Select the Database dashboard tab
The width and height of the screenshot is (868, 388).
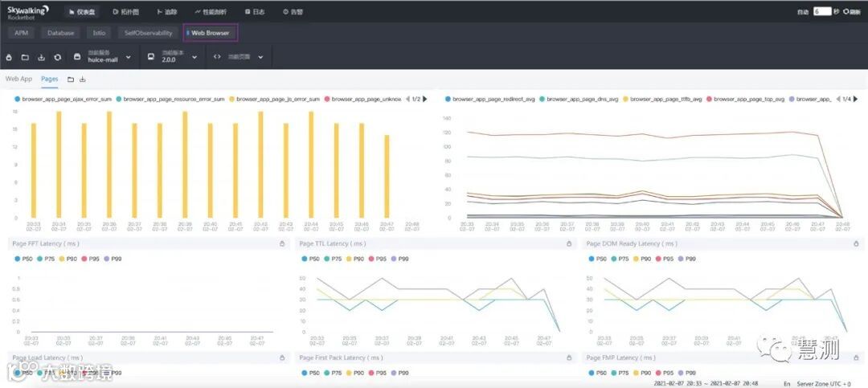[60, 33]
